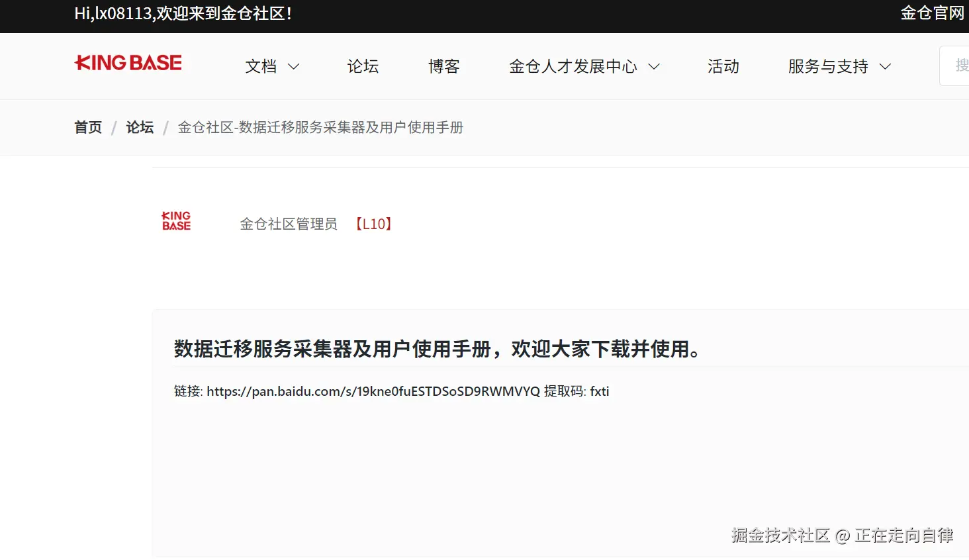
Task: Expand the 文档 dropdown chevron
Action: 294,67
